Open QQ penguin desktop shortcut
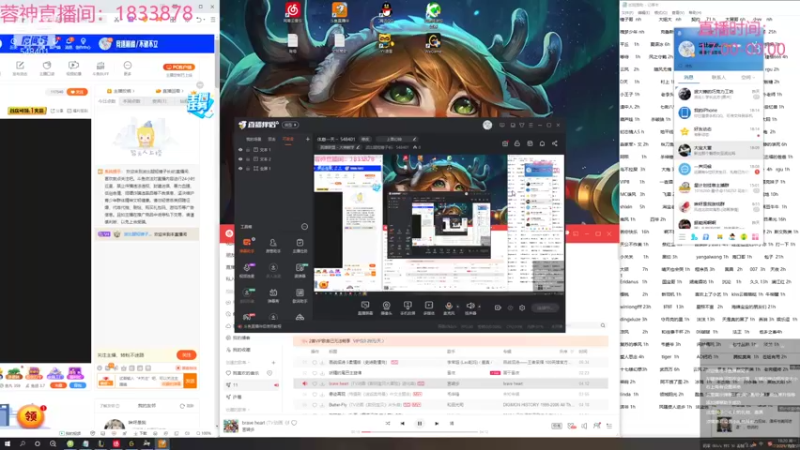The height and width of the screenshot is (450, 800). pyautogui.click(x=386, y=11)
